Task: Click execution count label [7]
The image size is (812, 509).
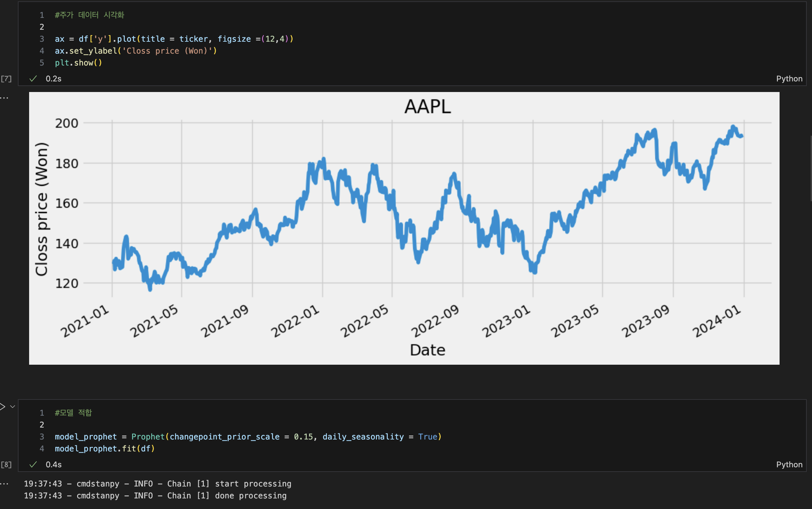Action: coord(6,79)
